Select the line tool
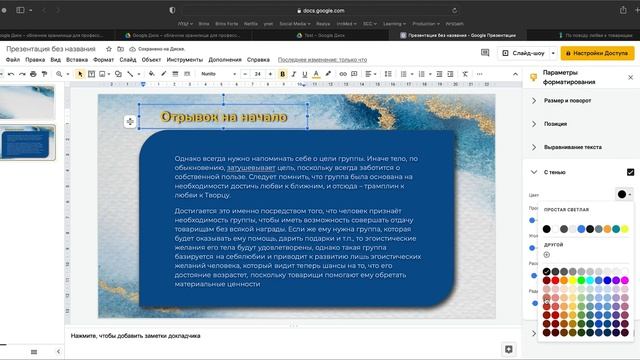The image size is (640, 360). [x=130, y=74]
